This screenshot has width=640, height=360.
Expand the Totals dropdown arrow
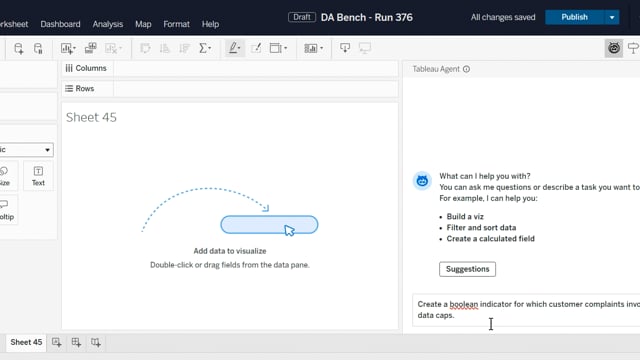210,48
